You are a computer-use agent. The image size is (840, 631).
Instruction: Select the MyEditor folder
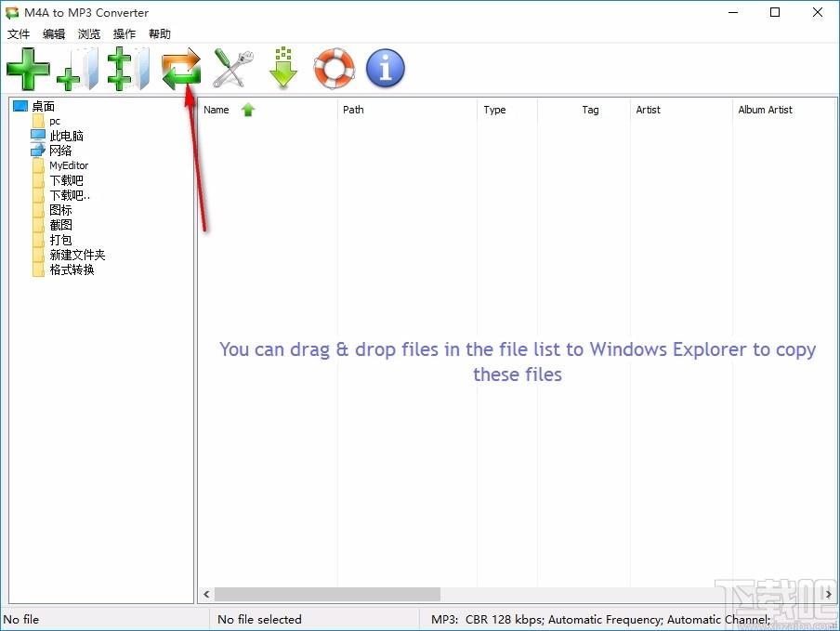pos(69,165)
